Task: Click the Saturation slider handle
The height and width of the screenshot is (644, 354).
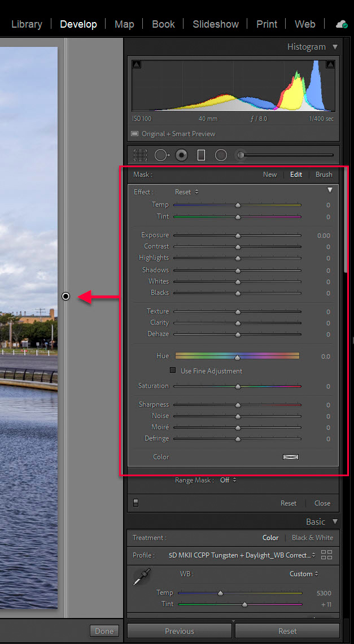Action: tap(238, 386)
